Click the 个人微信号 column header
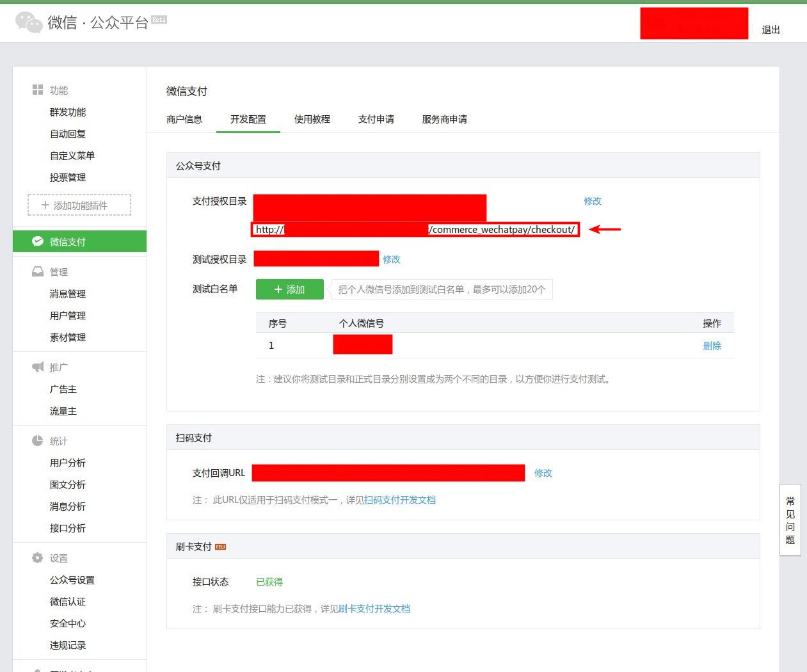The image size is (807, 672). [x=362, y=323]
